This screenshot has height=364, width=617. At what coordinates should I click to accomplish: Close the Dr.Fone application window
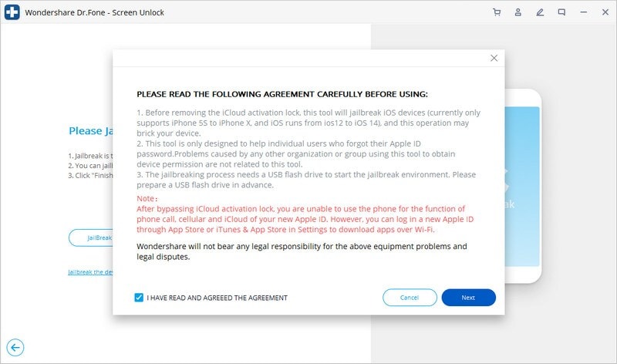click(605, 12)
